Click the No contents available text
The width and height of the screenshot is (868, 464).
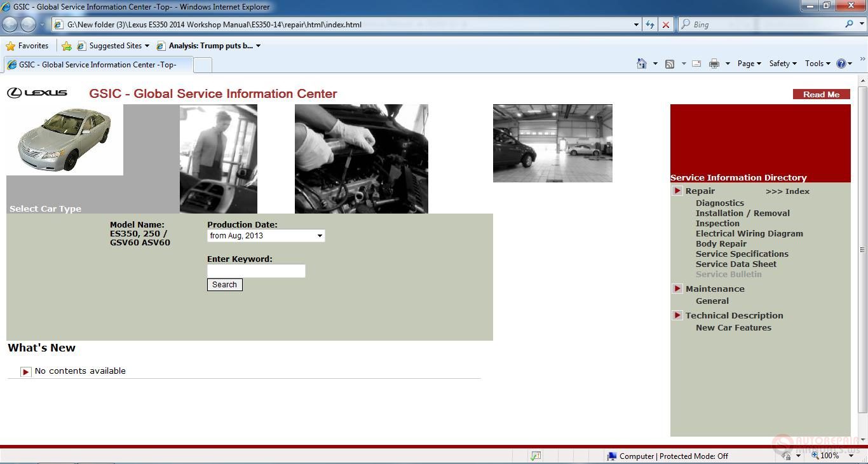pyautogui.click(x=80, y=371)
